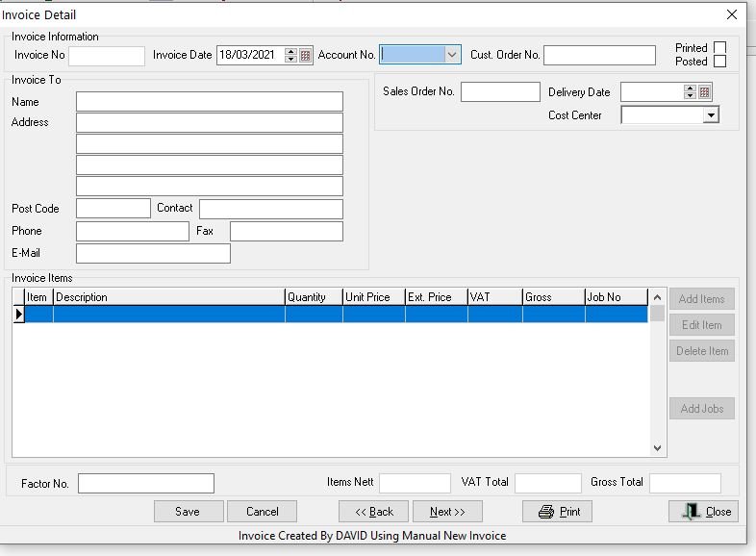Viewport: 756px width, 556px height.
Task: Select the row indicator arrow in grid
Action: coord(18,315)
